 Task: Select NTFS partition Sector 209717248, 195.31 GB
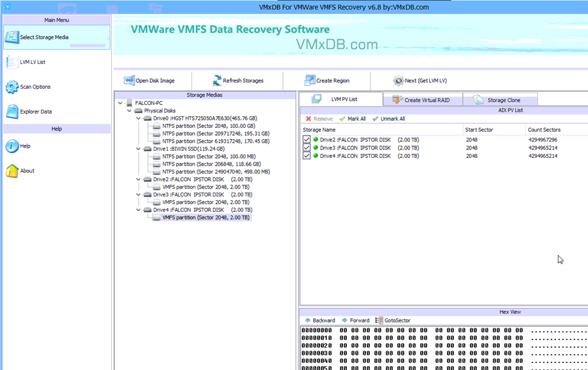pos(216,134)
